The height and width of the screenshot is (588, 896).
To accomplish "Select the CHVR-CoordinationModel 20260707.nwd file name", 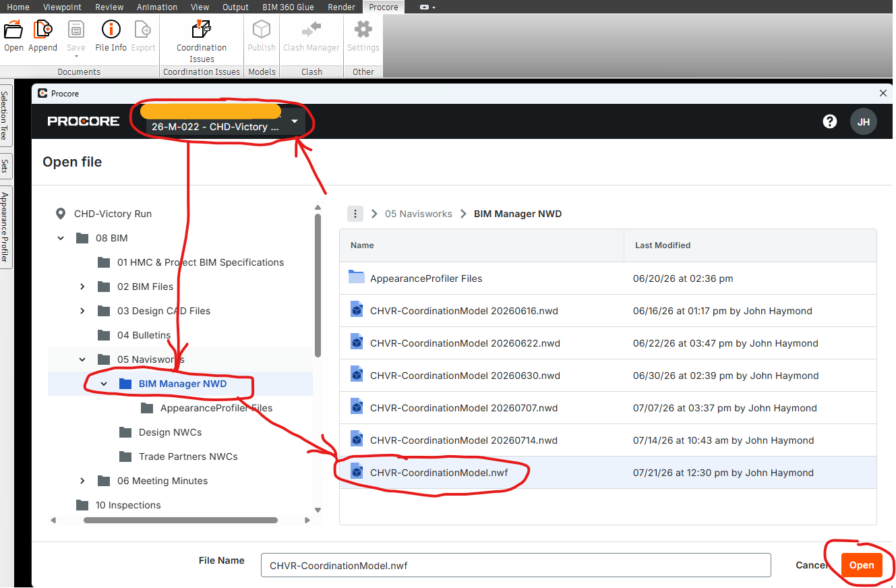I will 464,408.
